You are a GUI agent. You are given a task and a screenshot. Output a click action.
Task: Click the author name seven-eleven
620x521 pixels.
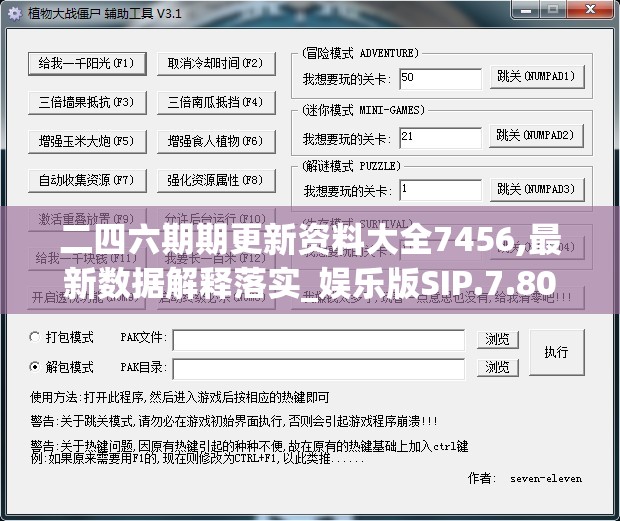click(546, 479)
